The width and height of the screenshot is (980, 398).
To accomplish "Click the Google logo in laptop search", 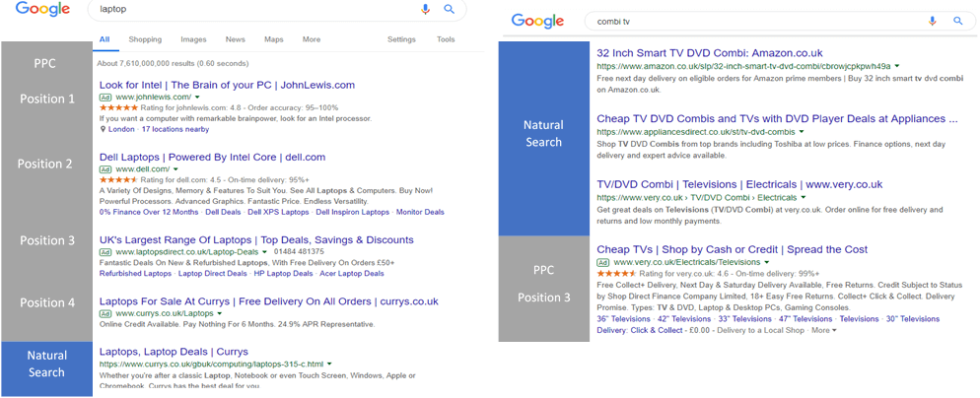I will 41,10.
